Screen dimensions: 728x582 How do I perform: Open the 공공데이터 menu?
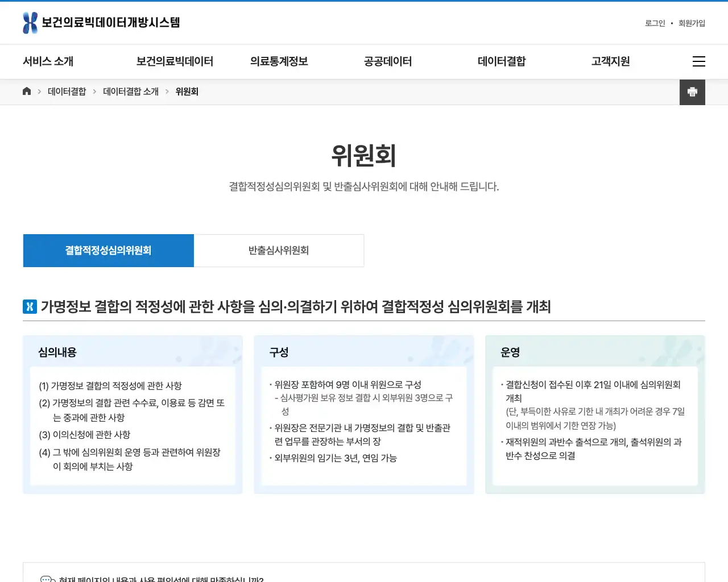388,61
